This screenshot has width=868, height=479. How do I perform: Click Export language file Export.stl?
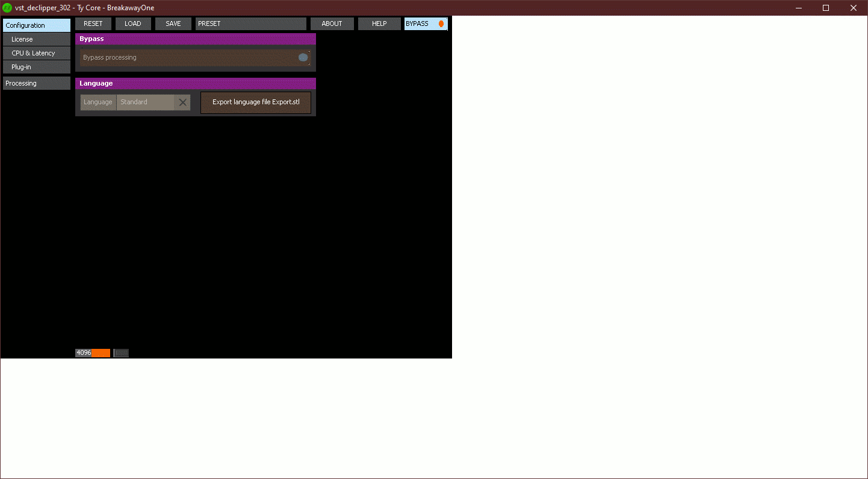[x=256, y=102]
